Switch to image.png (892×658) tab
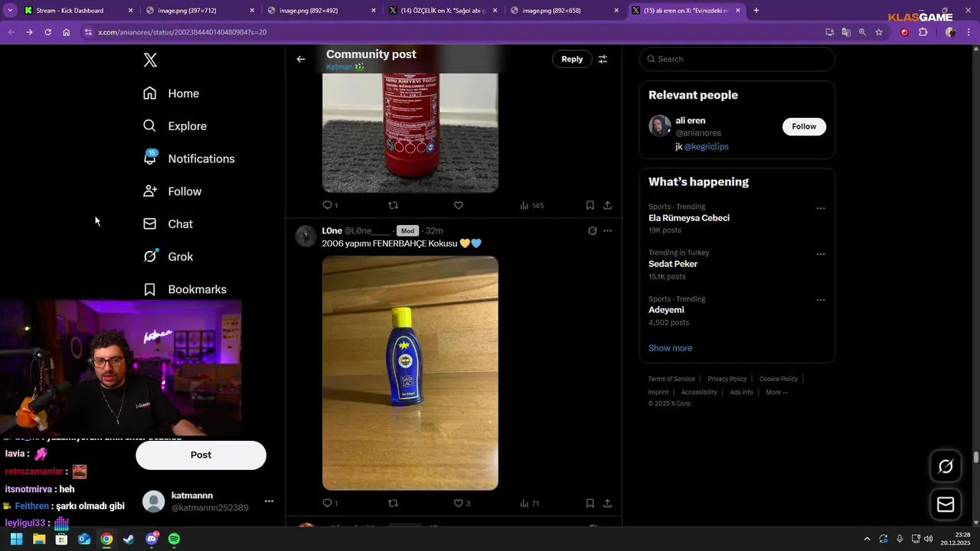Viewport: 980px width, 551px height. (564, 11)
